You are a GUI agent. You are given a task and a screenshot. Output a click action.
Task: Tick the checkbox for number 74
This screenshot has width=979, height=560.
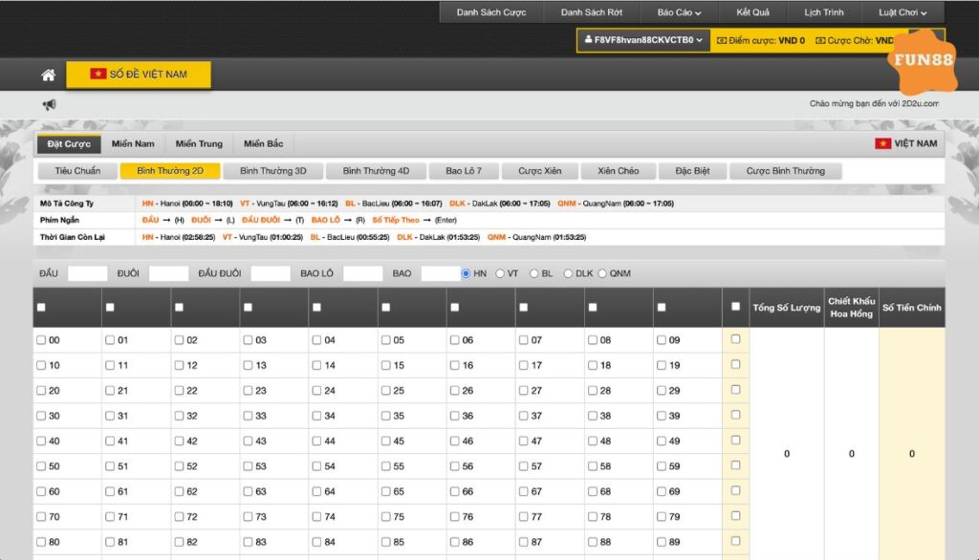coord(316,516)
